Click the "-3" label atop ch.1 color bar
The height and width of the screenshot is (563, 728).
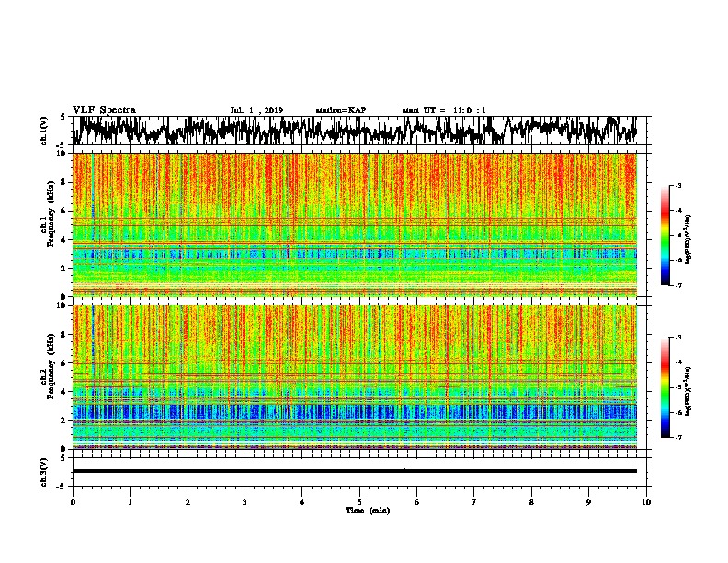click(678, 185)
